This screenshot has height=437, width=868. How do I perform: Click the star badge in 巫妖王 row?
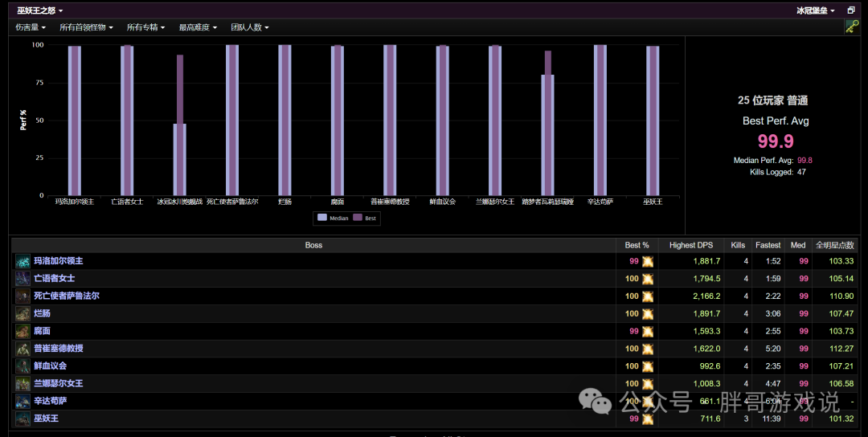pyautogui.click(x=648, y=419)
